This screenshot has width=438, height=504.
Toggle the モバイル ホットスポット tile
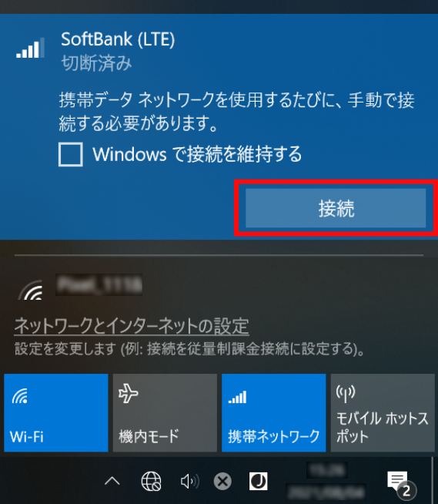[x=383, y=413]
